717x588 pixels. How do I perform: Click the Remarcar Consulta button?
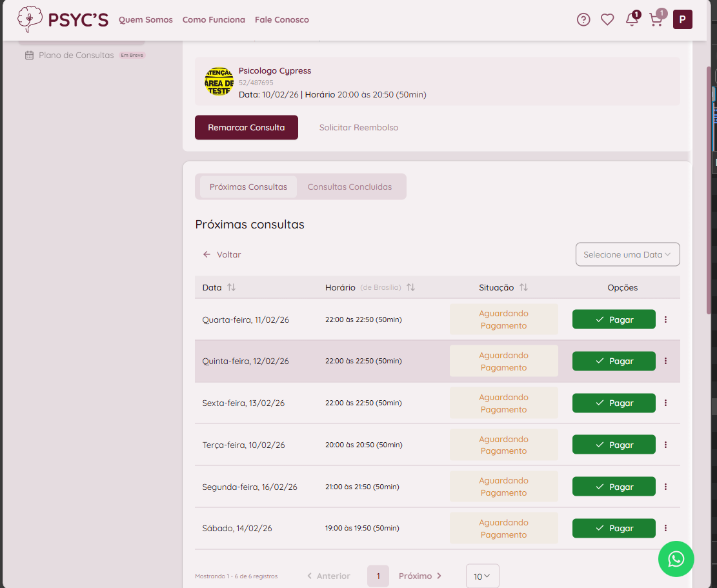(x=247, y=128)
